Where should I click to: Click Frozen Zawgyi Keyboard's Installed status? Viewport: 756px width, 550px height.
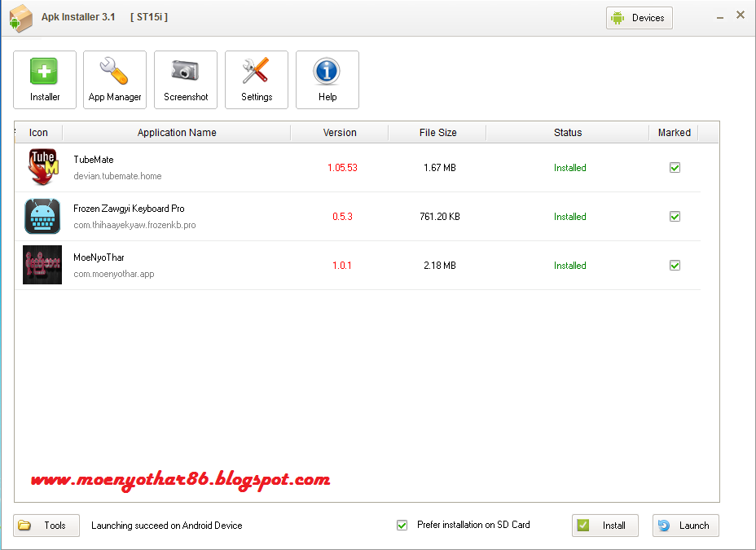(570, 217)
